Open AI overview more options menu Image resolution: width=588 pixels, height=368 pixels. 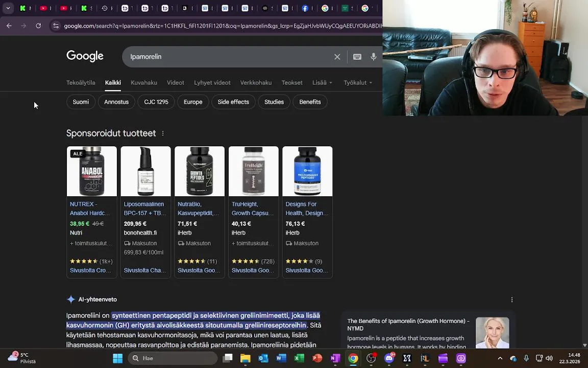coord(512,300)
